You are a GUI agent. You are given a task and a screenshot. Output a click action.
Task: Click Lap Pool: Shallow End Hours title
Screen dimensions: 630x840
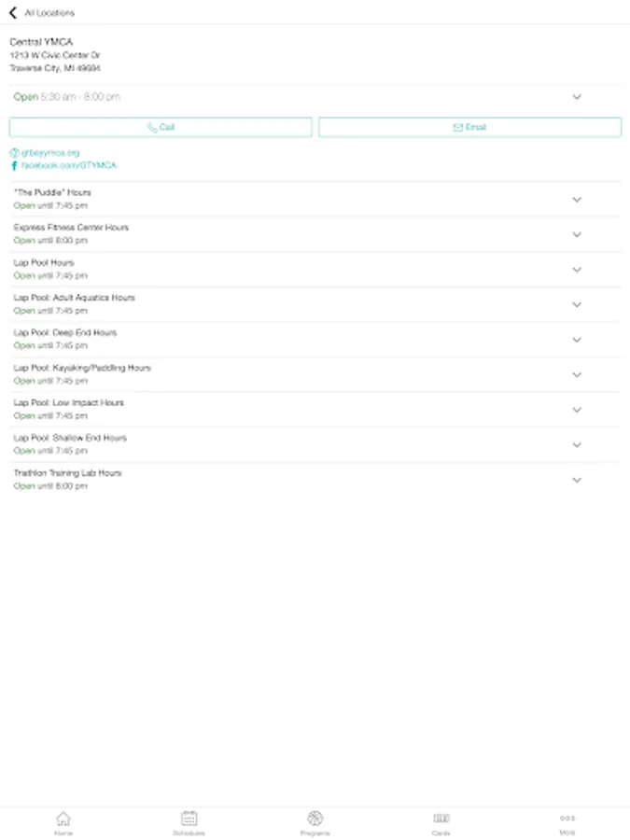pos(70,438)
